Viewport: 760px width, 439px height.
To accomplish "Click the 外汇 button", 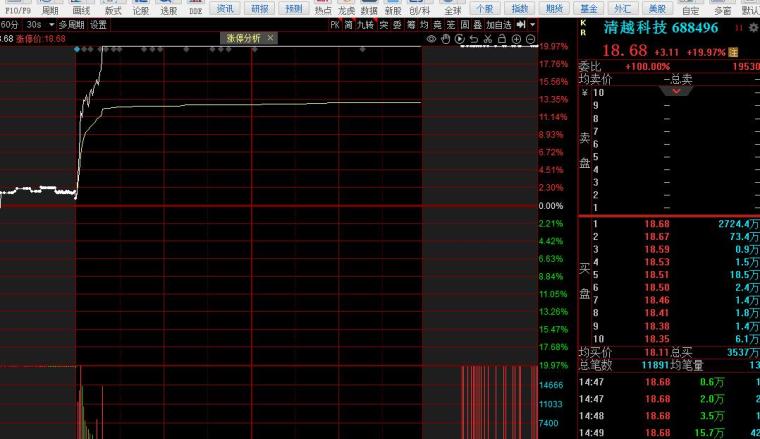I will (x=623, y=9).
